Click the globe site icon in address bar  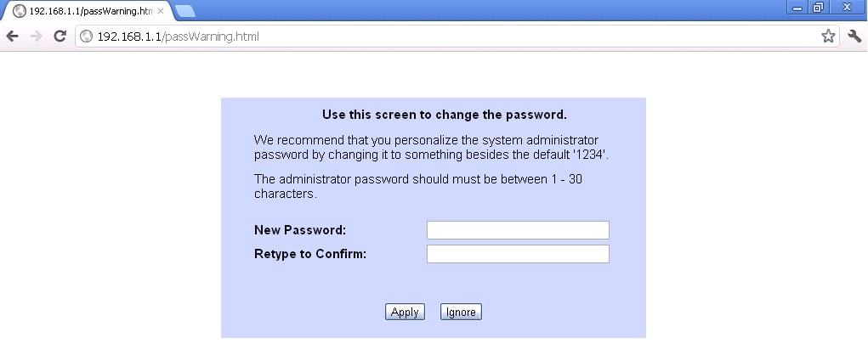(86, 37)
